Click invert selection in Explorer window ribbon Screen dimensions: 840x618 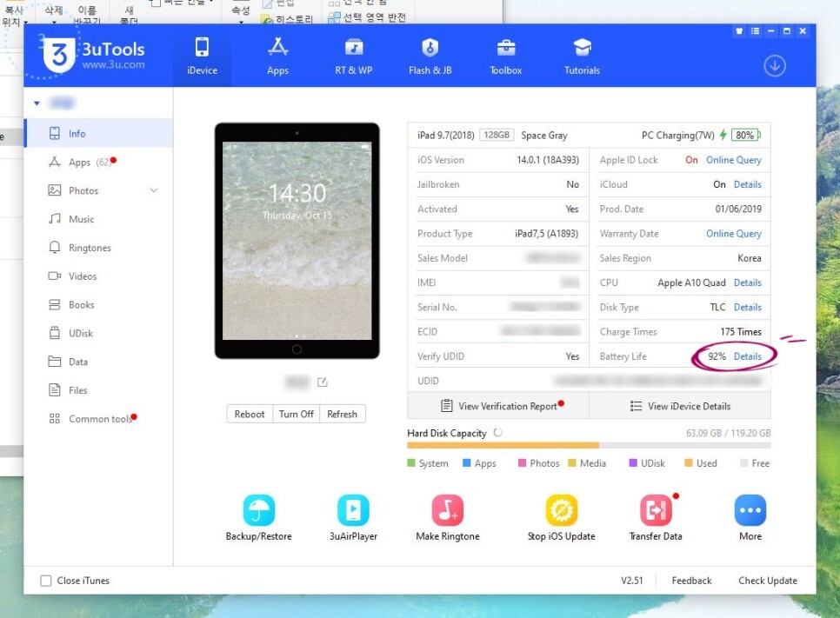(x=368, y=17)
